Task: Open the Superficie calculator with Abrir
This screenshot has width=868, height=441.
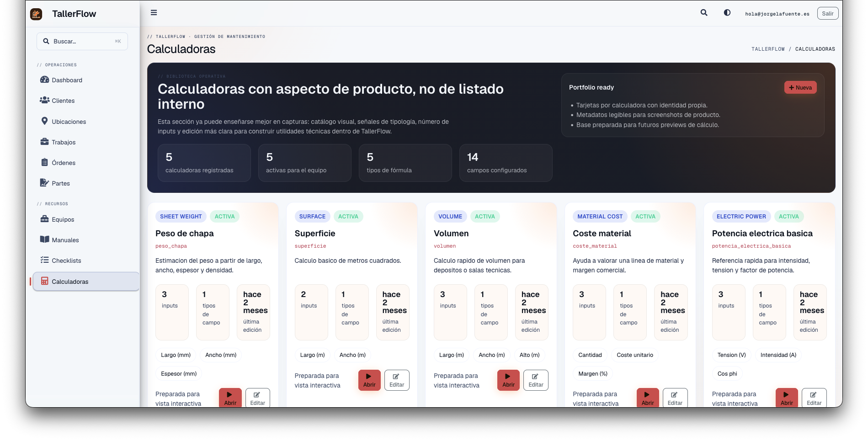Action: pyautogui.click(x=369, y=380)
